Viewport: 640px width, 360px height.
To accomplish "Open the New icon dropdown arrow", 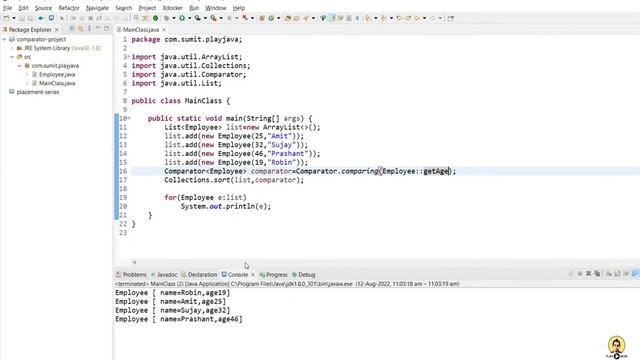I will (x=14, y=18).
